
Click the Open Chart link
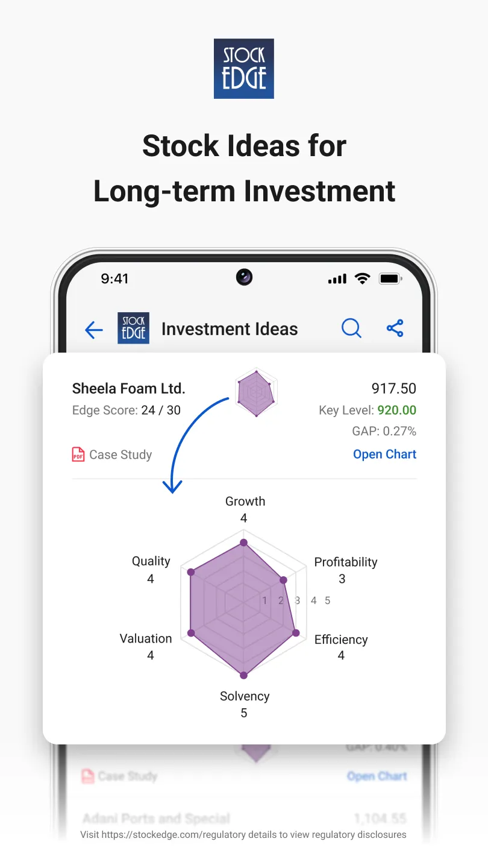[384, 454]
